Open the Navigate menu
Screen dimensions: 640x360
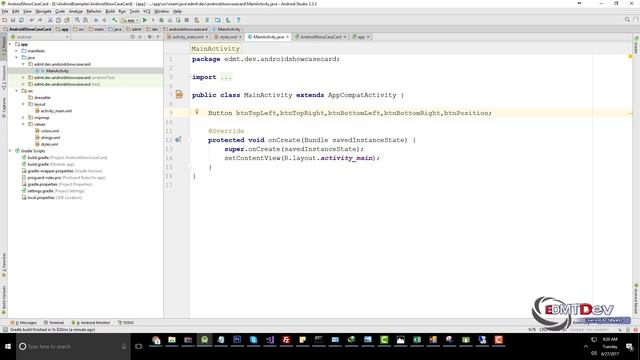(43, 11)
